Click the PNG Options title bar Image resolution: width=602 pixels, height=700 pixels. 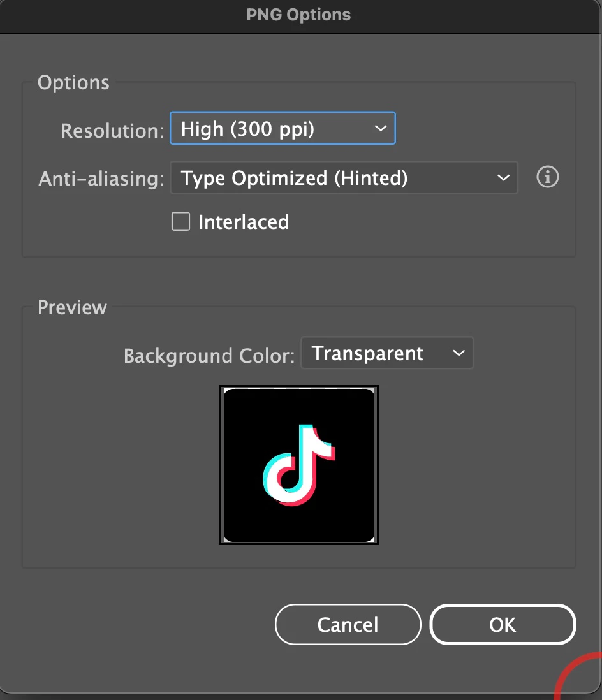pyautogui.click(x=298, y=15)
